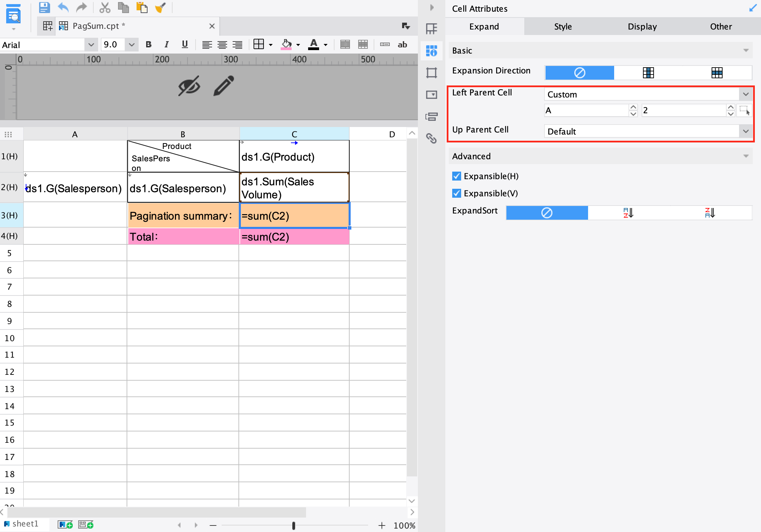This screenshot has width=761, height=532.
Task: Toggle the Expansible(H) checkbox
Action: (457, 176)
